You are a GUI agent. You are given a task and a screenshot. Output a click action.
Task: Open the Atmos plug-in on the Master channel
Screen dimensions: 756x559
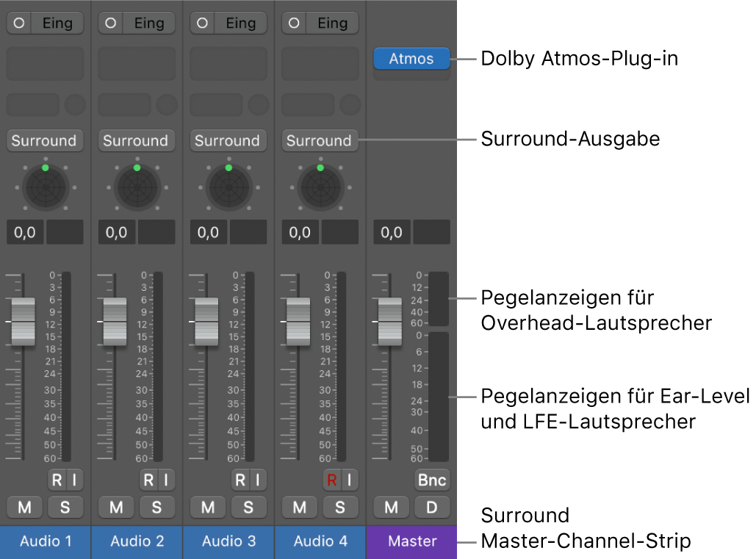tap(411, 58)
